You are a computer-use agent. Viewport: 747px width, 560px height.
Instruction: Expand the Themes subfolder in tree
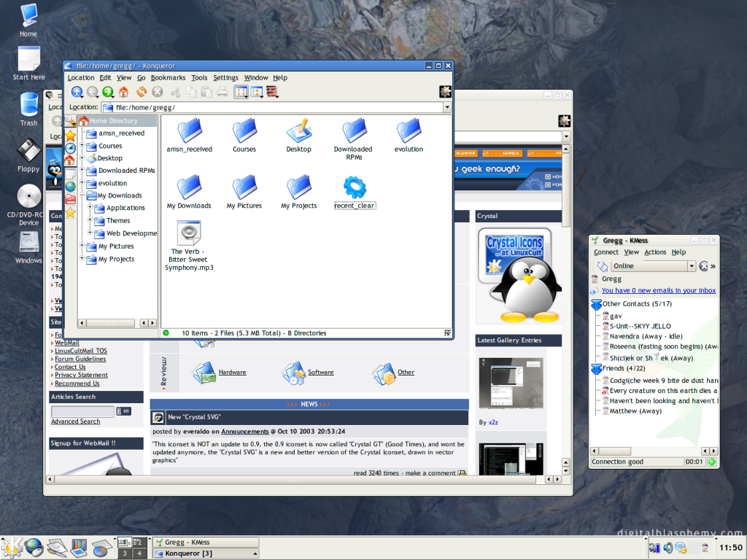(90, 219)
